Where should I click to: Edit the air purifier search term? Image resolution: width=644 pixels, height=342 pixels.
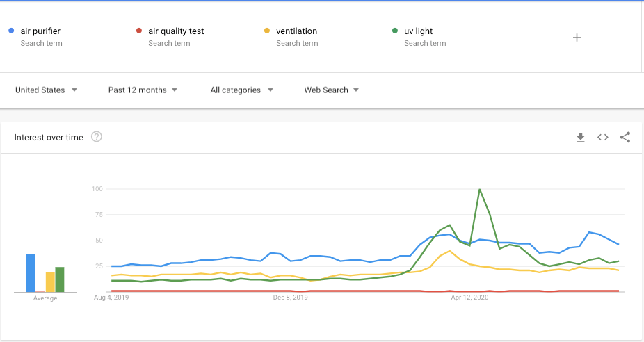coord(40,31)
